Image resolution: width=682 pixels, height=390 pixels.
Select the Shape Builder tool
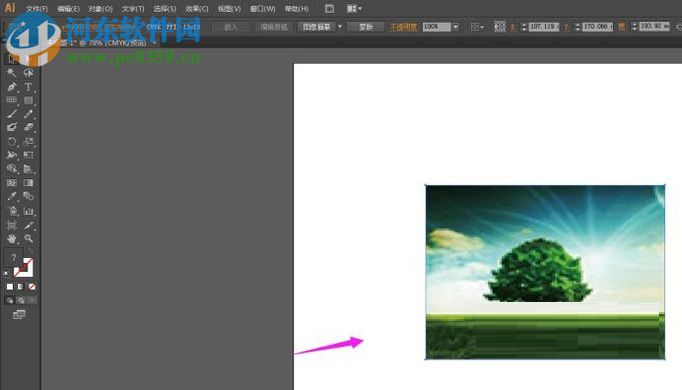(x=12, y=169)
